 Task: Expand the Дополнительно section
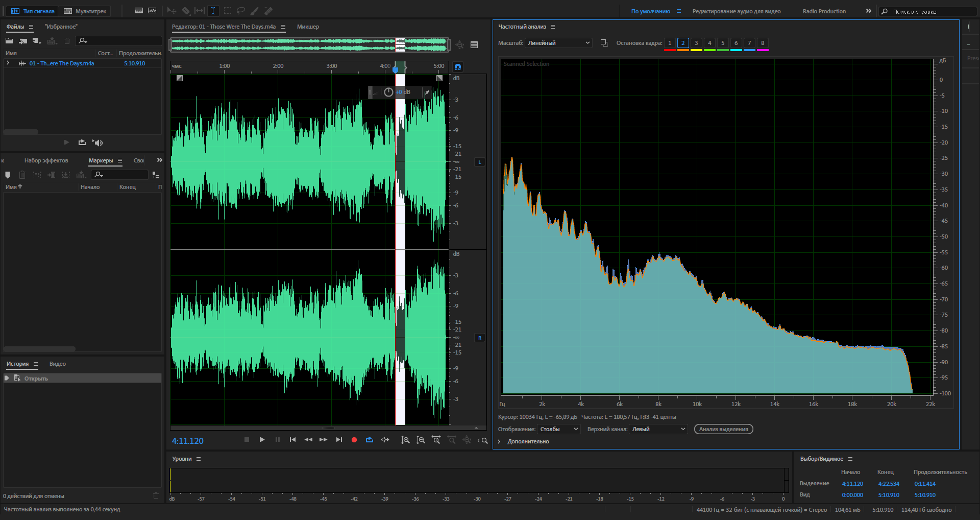pos(499,441)
